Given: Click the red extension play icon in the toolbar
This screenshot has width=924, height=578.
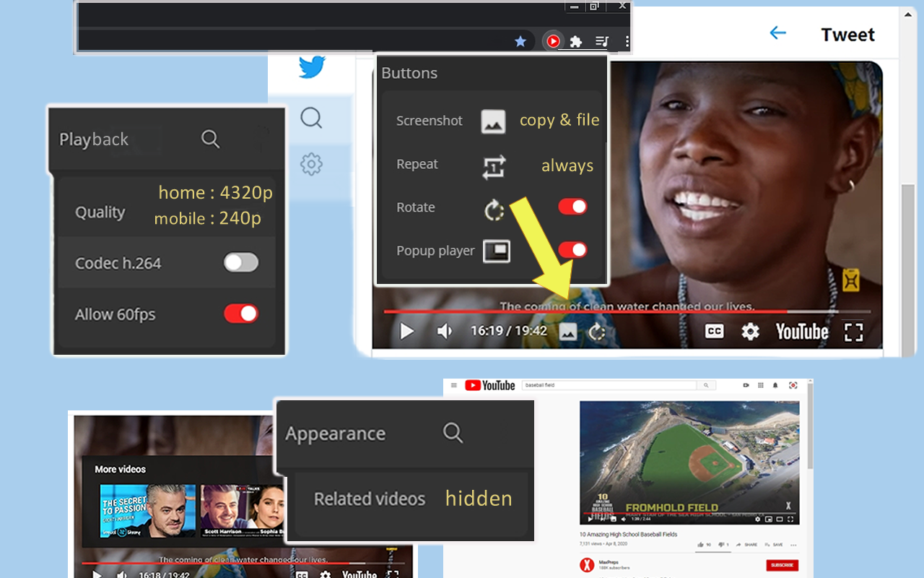Looking at the screenshot, I should pos(552,41).
